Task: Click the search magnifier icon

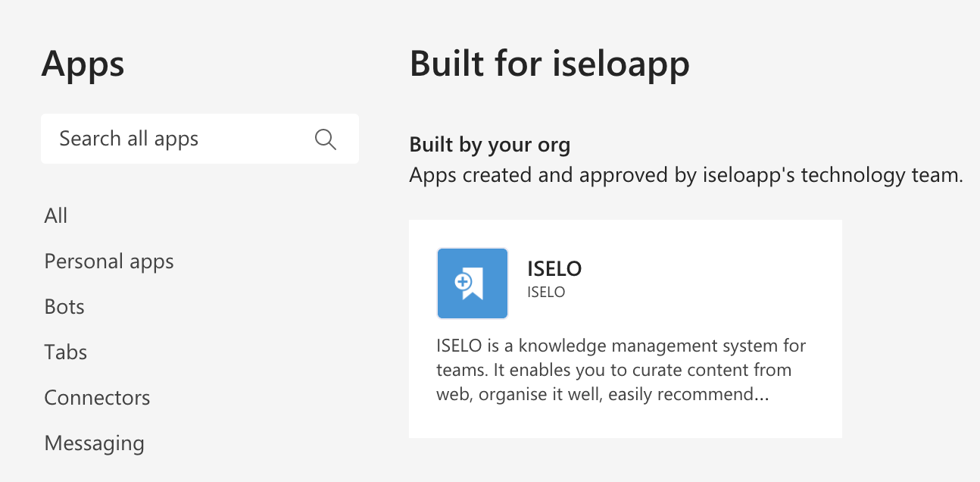Action: (326, 139)
